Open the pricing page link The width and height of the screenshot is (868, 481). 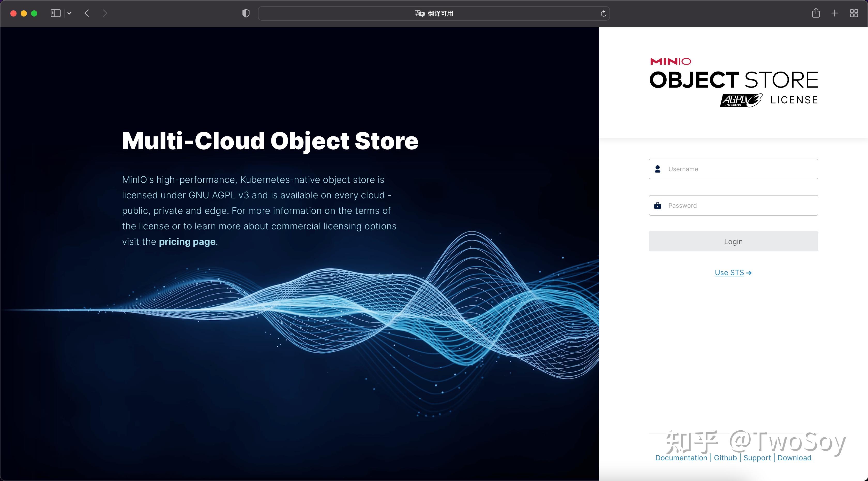pyautogui.click(x=187, y=242)
